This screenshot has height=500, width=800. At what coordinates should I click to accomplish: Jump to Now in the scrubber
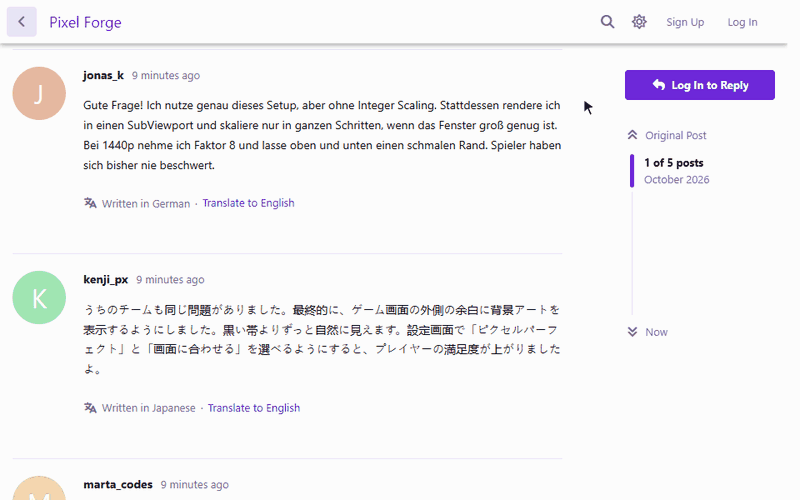pyautogui.click(x=656, y=332)
